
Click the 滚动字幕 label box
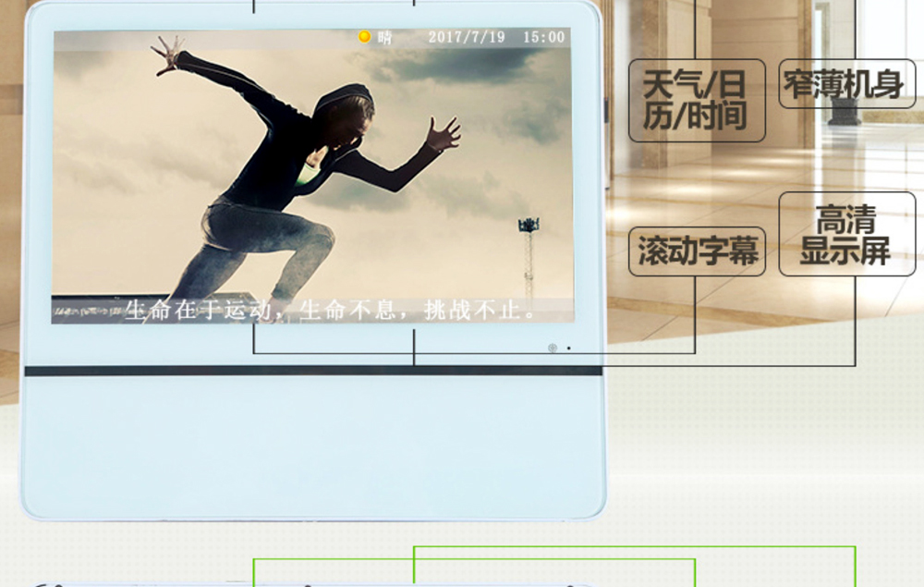pos(697,251)
